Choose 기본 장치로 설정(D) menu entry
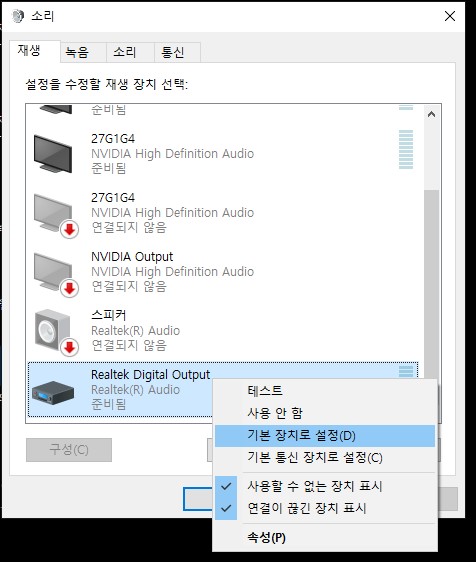This screenshot has height=562, width=476. pos(325,436)
